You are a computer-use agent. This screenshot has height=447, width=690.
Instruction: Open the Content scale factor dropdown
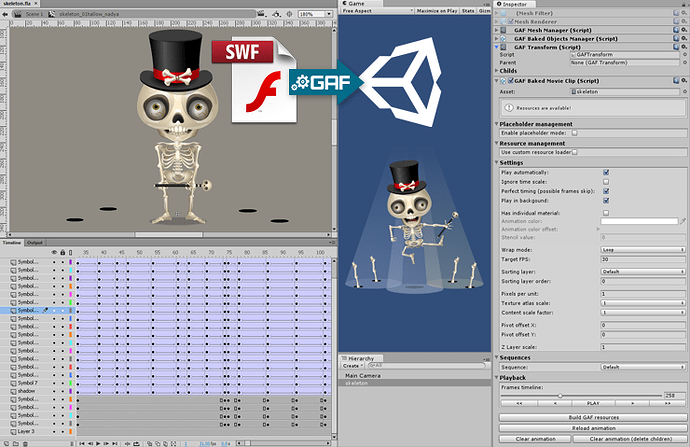pyautogui.click(x=643, y=312)
